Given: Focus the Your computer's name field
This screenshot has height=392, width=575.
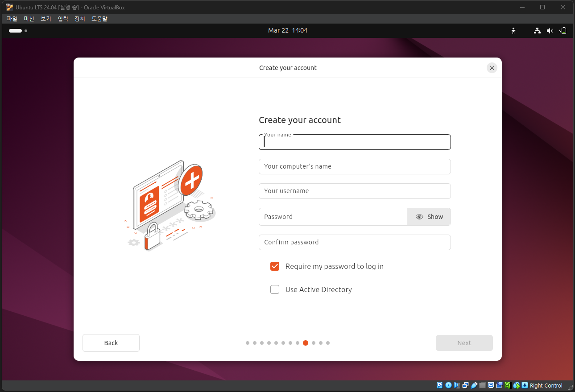Looking at the screenshot, I should pyautogui.click(x=355, y=166).
